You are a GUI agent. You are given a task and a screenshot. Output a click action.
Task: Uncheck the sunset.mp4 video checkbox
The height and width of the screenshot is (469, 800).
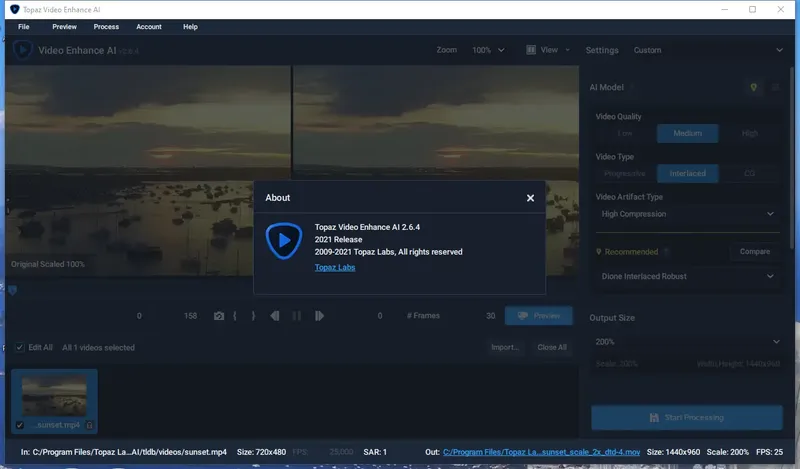[19, 425]
